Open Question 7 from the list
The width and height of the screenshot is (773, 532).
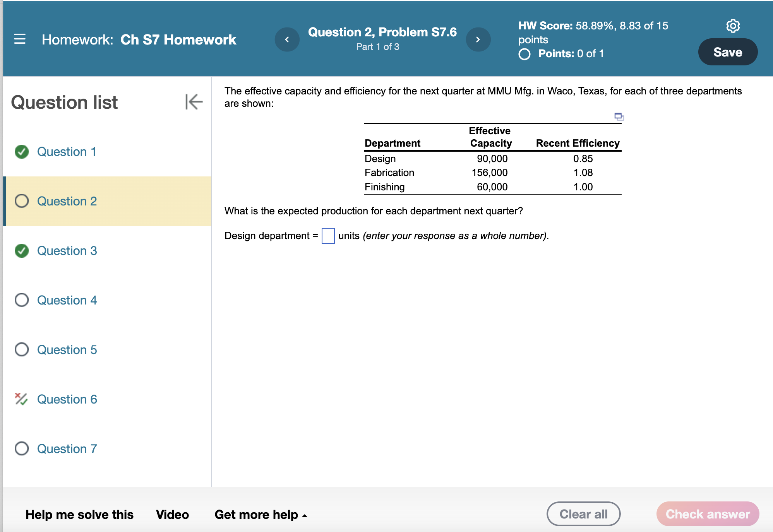click(67, 448)
